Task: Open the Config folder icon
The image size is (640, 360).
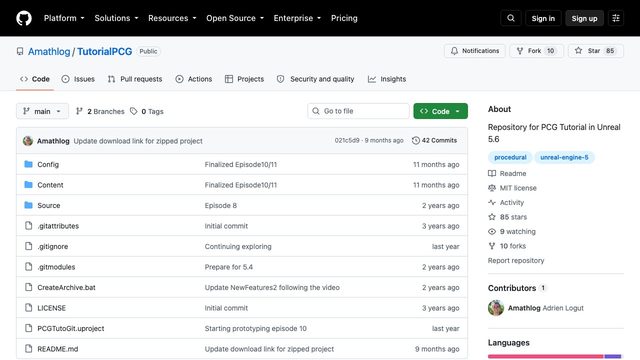Action: 28,164
